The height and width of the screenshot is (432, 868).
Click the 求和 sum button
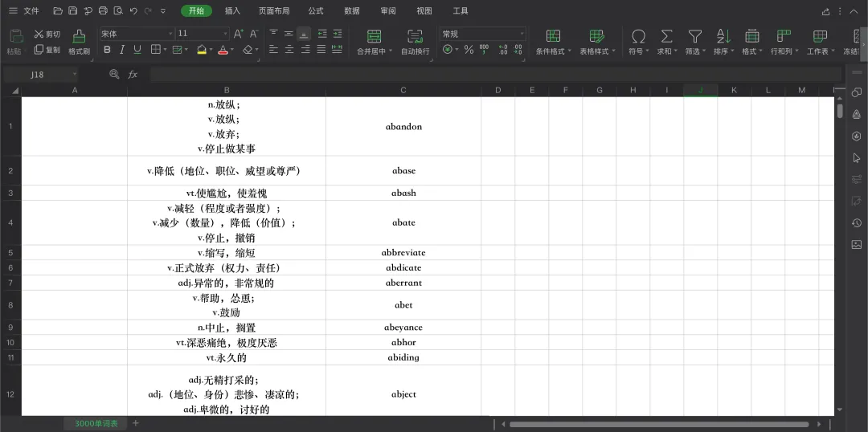pyautogui.click(x=666, y=42)
